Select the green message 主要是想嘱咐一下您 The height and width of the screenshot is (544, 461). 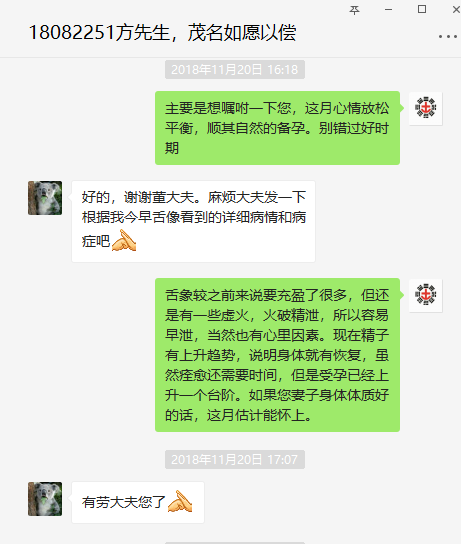pos(278,128)
